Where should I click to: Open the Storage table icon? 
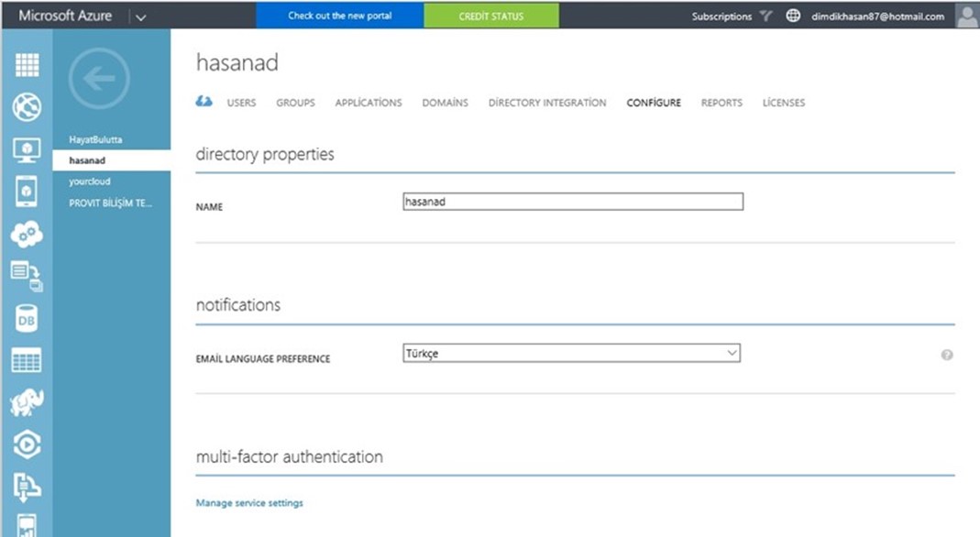click(x=27, y=360)
